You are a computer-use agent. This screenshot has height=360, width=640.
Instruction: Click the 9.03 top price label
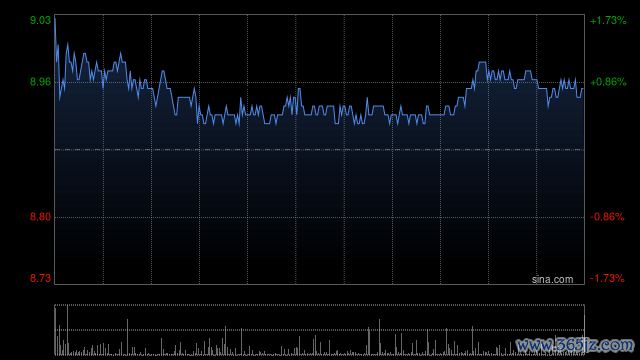tap(40, 20)
